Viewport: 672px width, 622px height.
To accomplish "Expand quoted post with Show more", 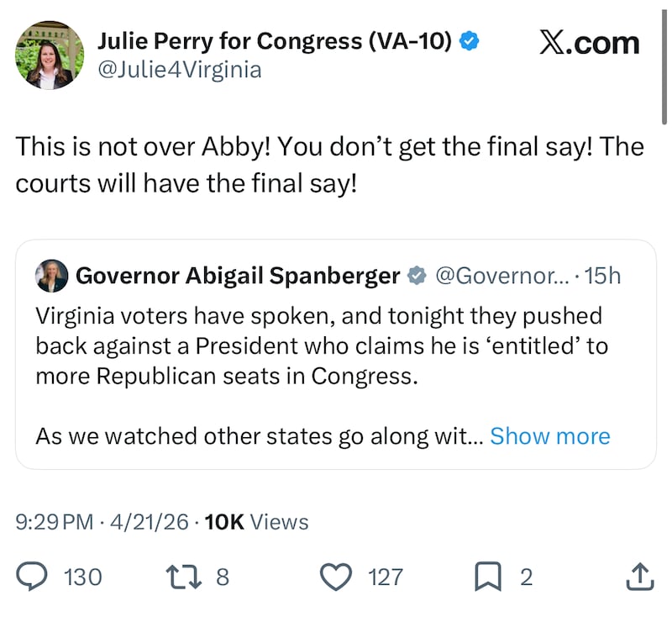I will coord(549,436).
